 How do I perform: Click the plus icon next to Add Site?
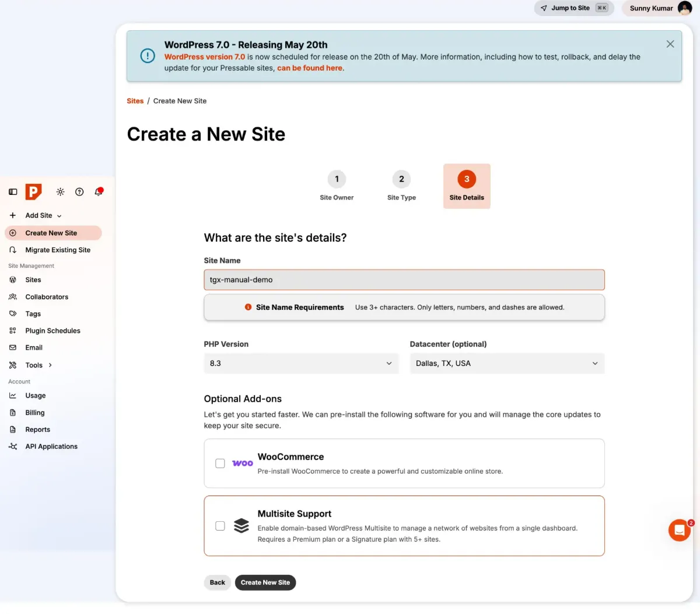click(13, 215)
